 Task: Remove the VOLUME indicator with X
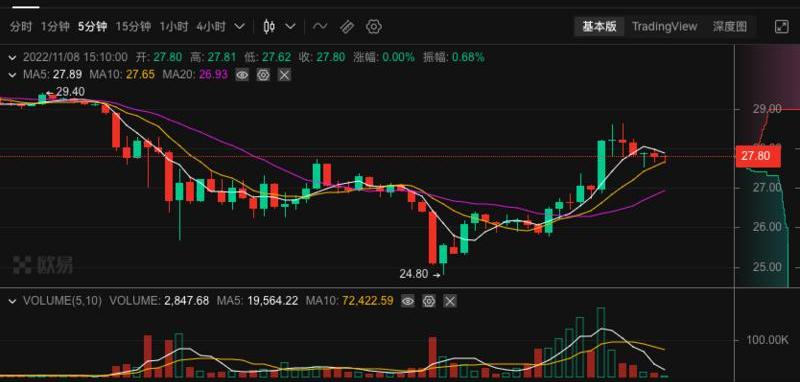[449, 301]
